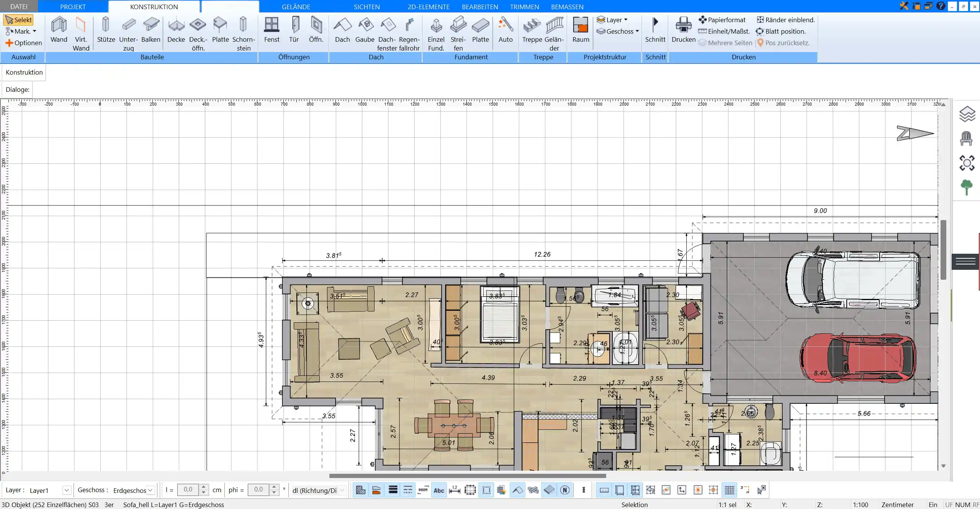Viewport: 980px width, 509px height.
Task: Toggle the north arrow N display
Action: coord(565,490)
